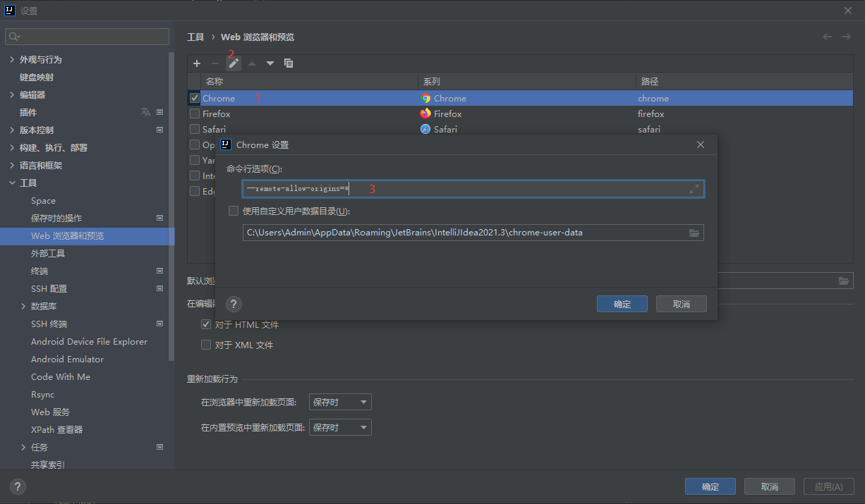Check 对于 XML 文件 checkbox

pos(206,345)
